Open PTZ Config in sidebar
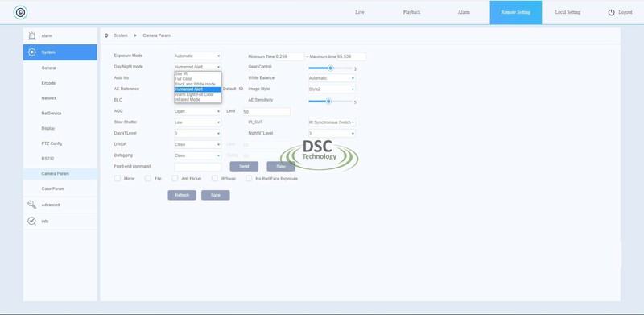This screenshot has width=644, height=315. click(x=52, y=143)
